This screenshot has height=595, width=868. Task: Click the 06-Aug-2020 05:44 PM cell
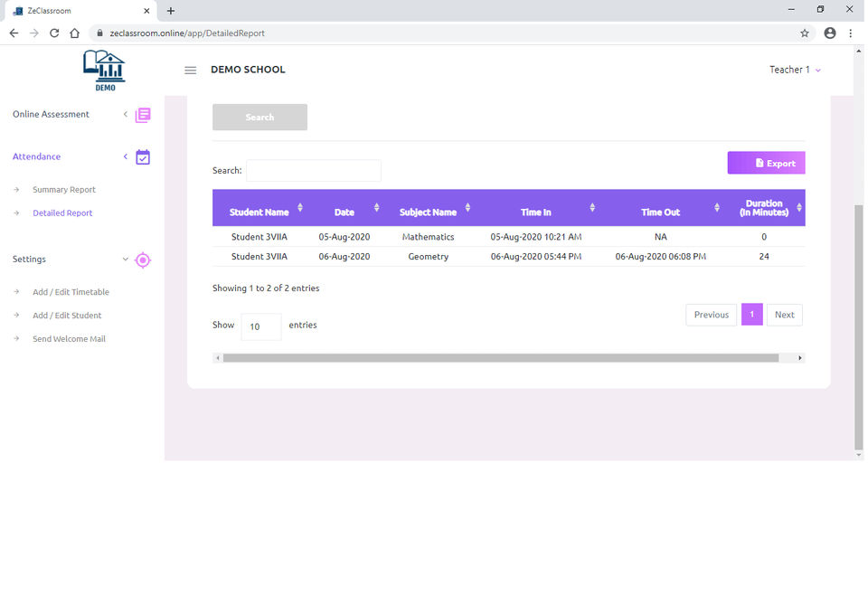tap(536, 257)
